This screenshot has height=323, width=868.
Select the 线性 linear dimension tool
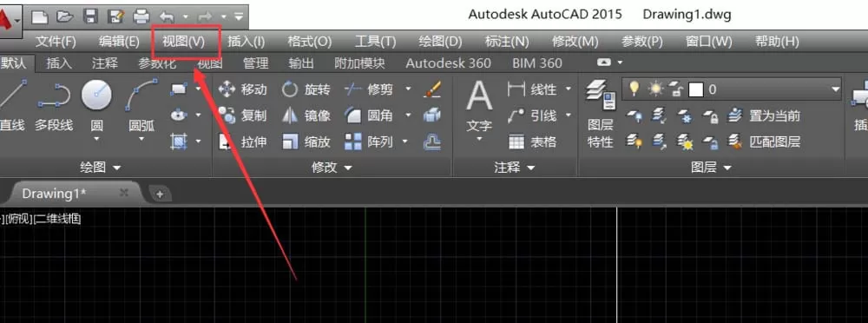(532, 89)
